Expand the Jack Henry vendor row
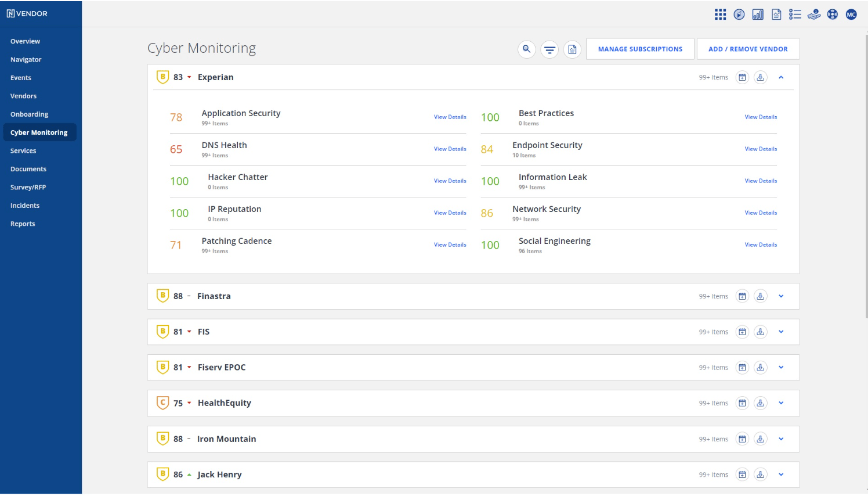868x496 pixels. [781, 475]
